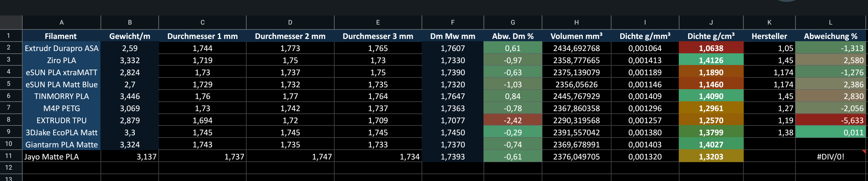Click the red '-5,633' deviation cell
This screenshot has width=868, height=181.
830,120
